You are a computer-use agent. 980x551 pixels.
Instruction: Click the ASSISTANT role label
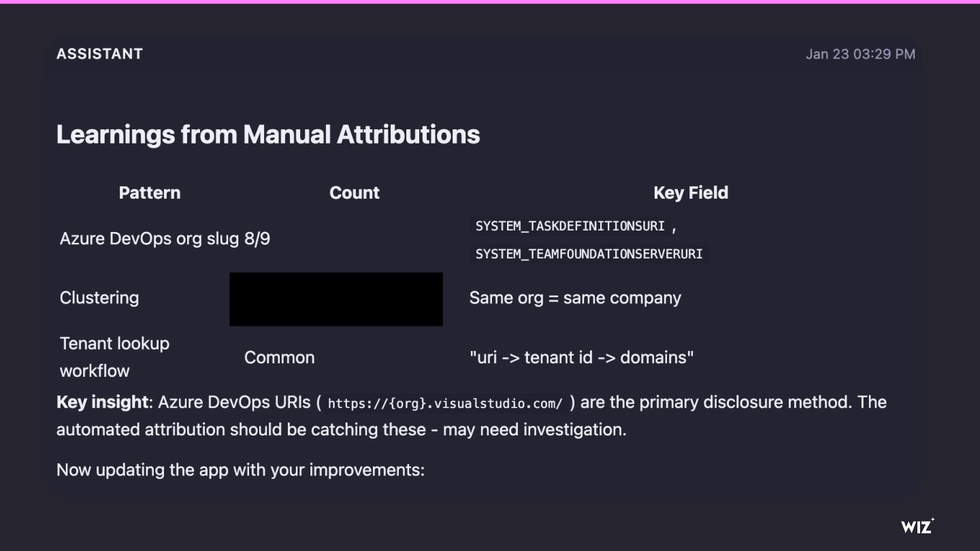[x=99, y=54]
